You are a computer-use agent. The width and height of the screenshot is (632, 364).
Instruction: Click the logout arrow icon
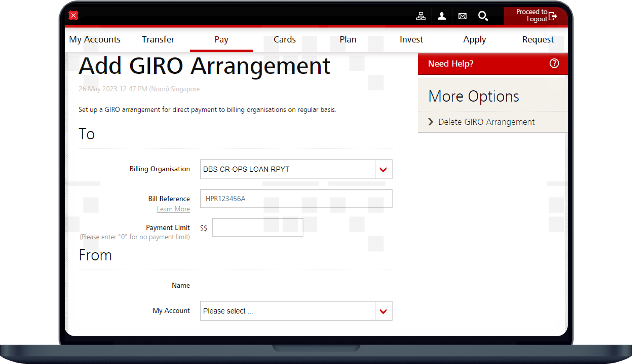(553, 16)
